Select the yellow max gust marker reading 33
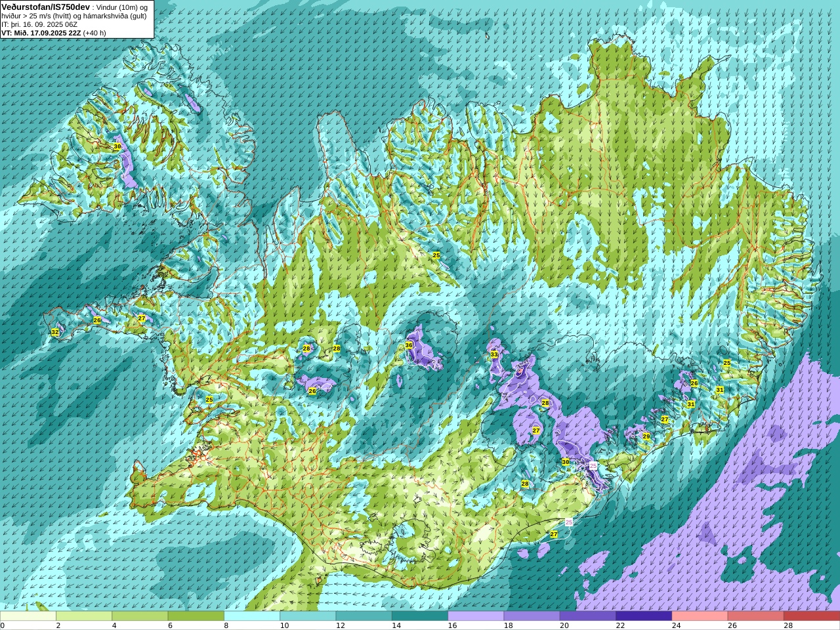The height and width of the screenshot is (630, 840). 494,354
